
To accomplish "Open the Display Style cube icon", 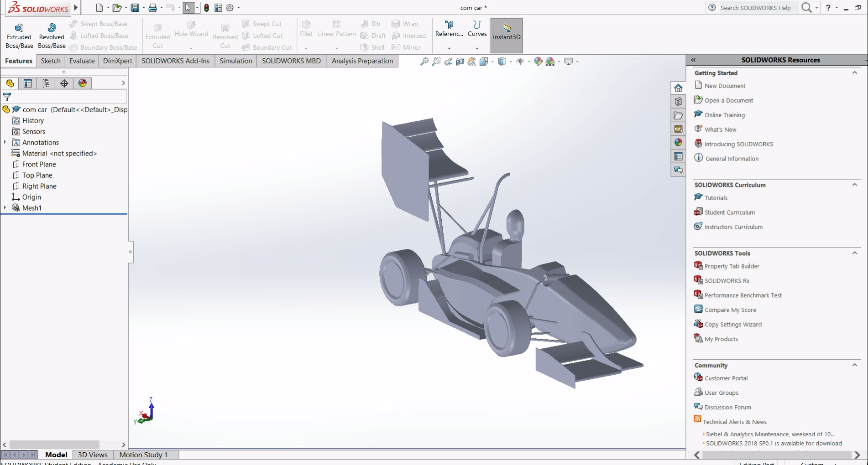I will click(502, 62).
